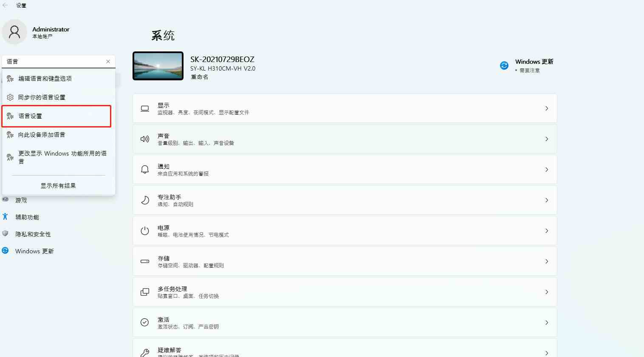Click the multitasking windows icon

pyautogui.click(x=145, y=292)
